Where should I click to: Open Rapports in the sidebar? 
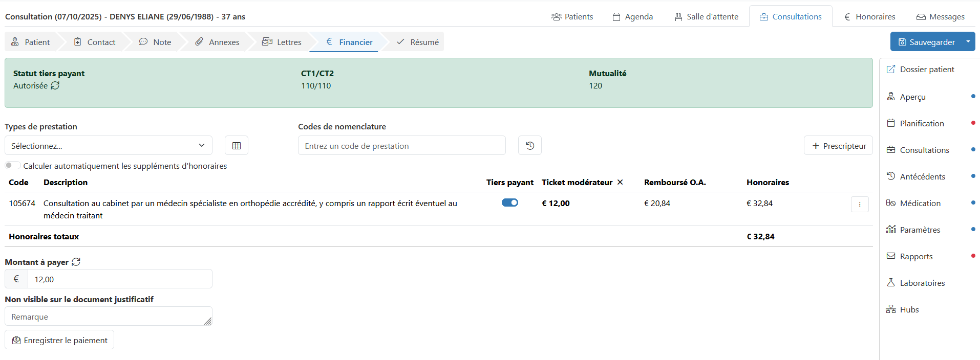(x=910, y=256)
